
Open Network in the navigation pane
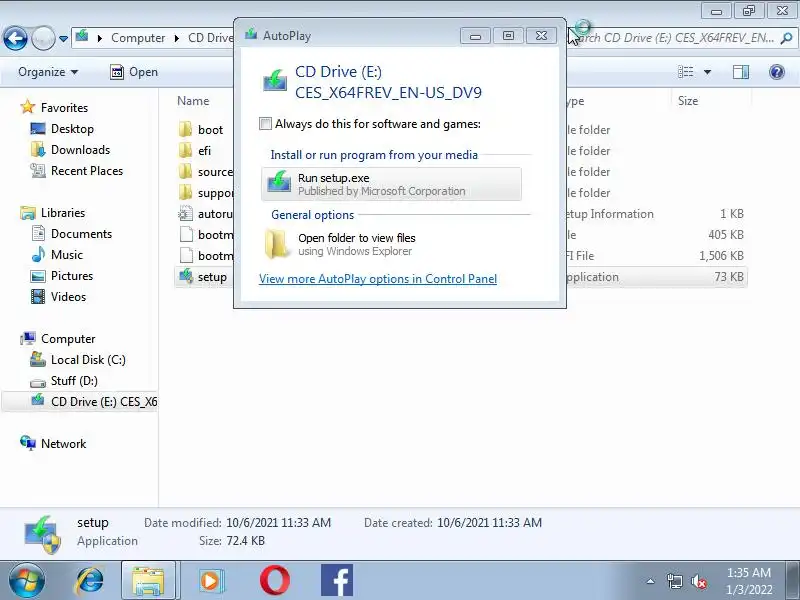[63, 443]
